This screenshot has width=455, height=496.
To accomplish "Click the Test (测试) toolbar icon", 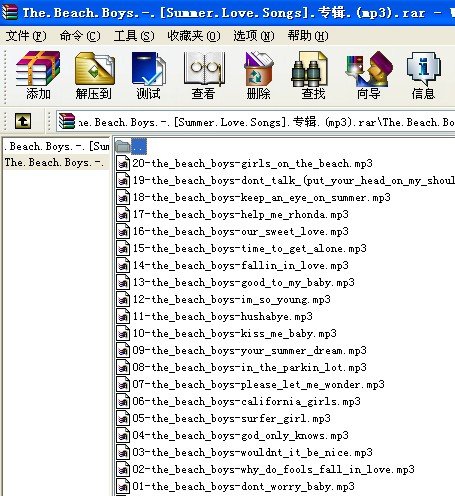I will [x=149, y=68].
